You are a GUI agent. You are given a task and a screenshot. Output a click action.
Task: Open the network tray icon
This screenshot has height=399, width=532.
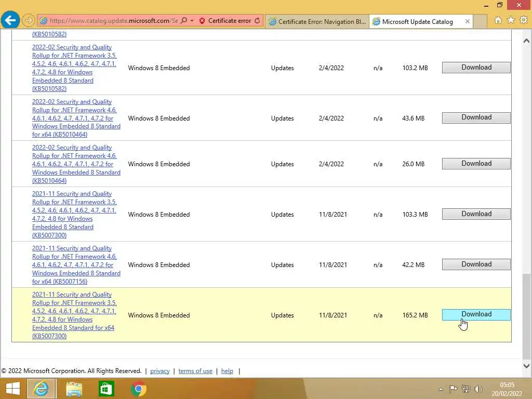[x=466, y=389]
